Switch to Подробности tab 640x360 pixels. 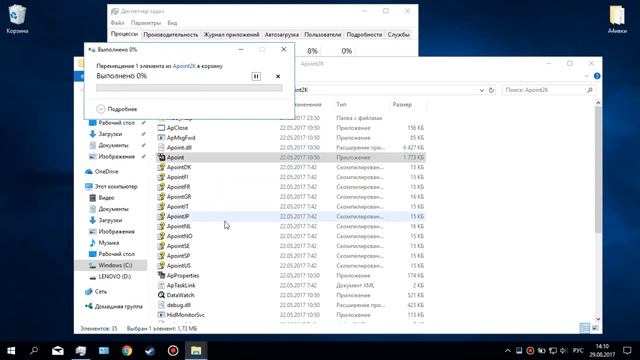click(x=364, y=35)
